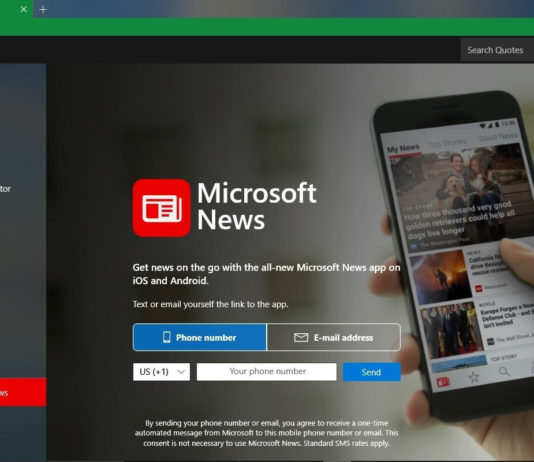Click the 'Microsoft News' heading text
This screenshot has height=462, width=534.
pos(257,207)
